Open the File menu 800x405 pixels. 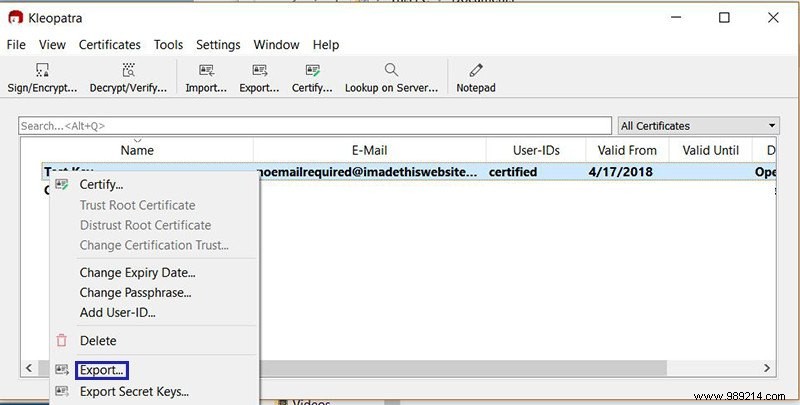click(x=16, y=45)
